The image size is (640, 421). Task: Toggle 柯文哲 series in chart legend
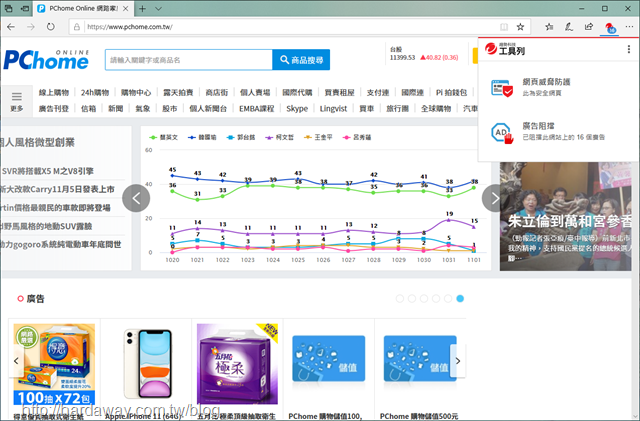[x=279, y=137]
